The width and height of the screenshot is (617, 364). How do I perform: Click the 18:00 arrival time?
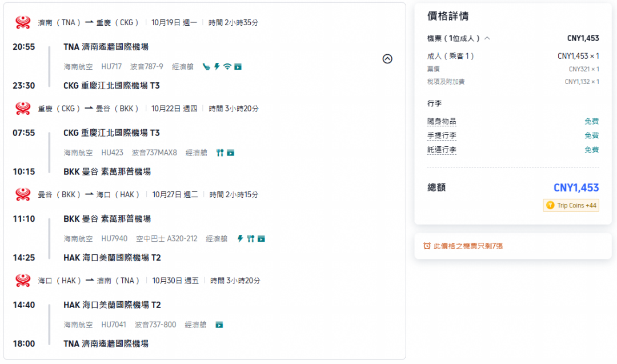point(23,344)
